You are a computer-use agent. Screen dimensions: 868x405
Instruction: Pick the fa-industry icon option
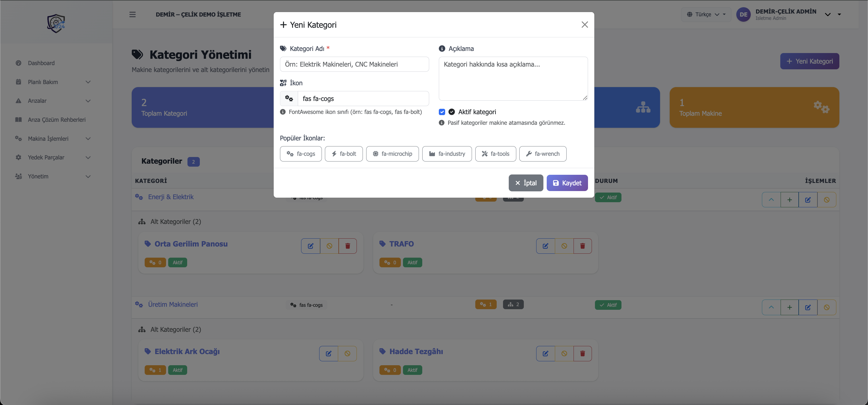tap(447, 154)
